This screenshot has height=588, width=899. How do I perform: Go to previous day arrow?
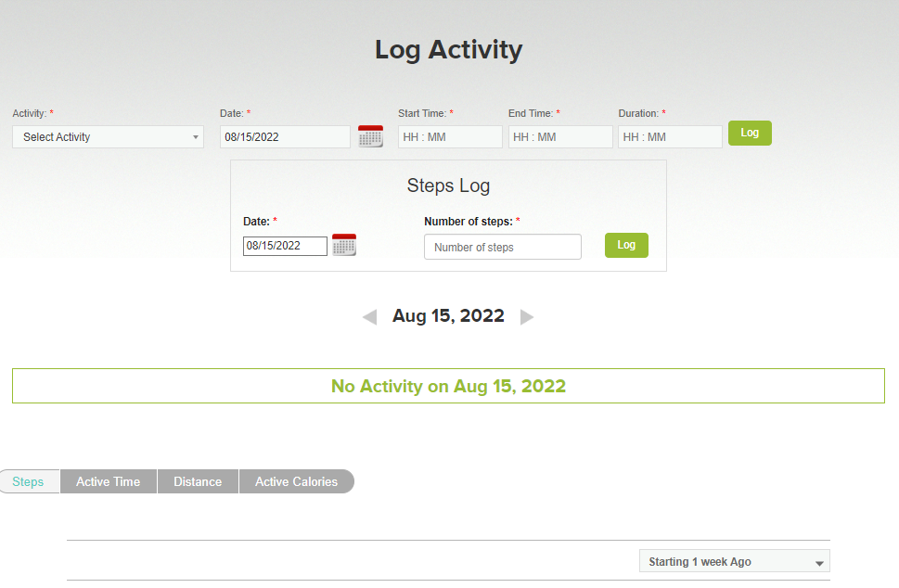(370, 317)
